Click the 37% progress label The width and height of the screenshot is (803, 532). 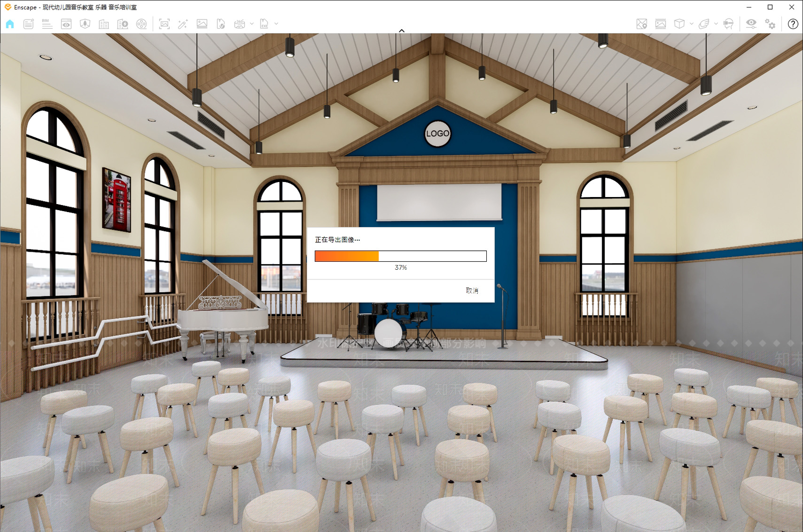click(x=400, y=268)
